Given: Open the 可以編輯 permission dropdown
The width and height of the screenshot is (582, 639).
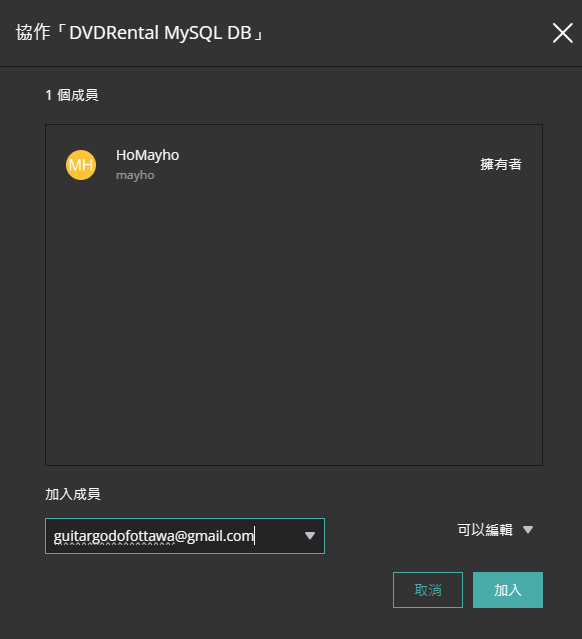Looking at the screenshot, I should (495, 530).
